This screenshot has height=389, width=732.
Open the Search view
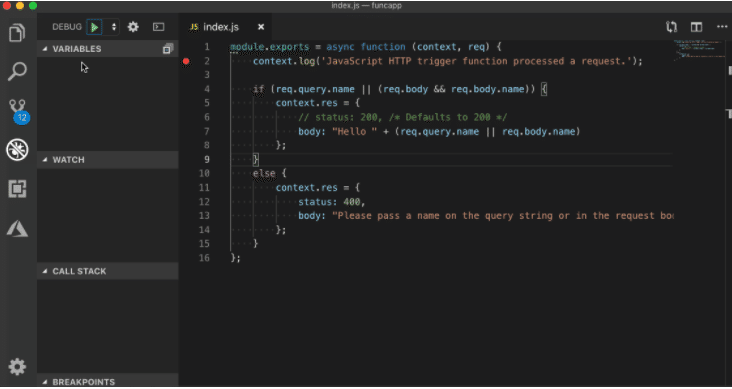[17, 71]
